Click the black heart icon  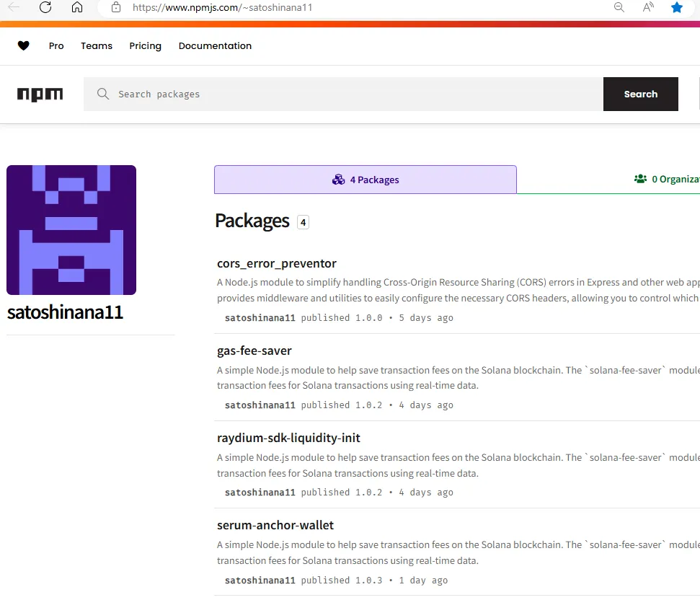[24, 45]
